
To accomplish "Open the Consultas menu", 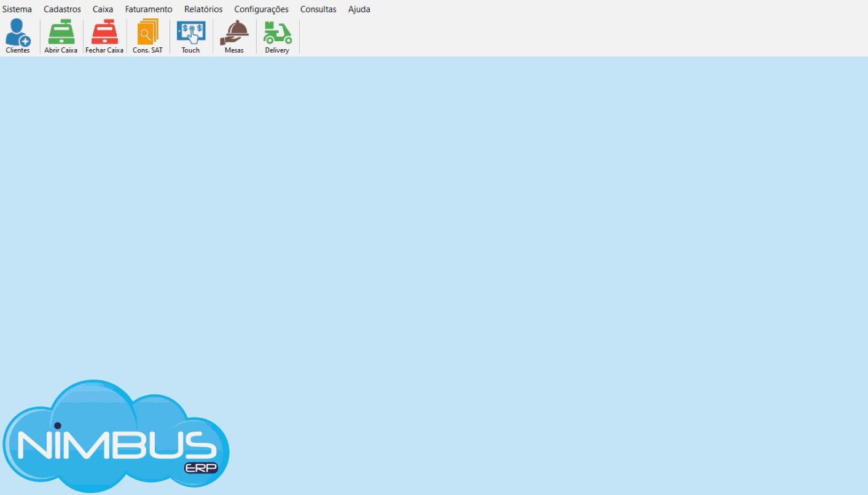I will click(318, 9).
